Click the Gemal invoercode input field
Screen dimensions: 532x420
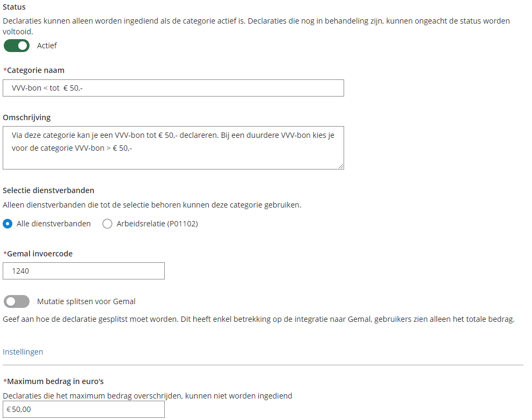click(84, 271)
